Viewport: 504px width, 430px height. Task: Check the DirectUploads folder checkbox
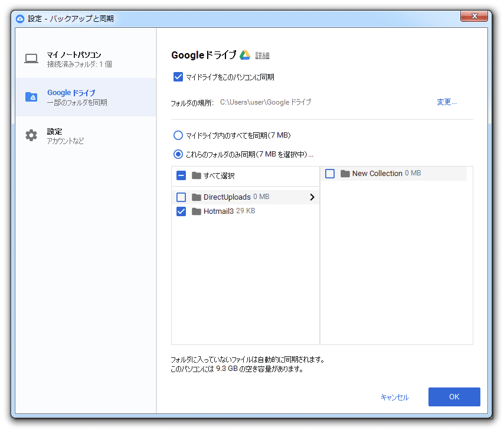coord(181,197)
